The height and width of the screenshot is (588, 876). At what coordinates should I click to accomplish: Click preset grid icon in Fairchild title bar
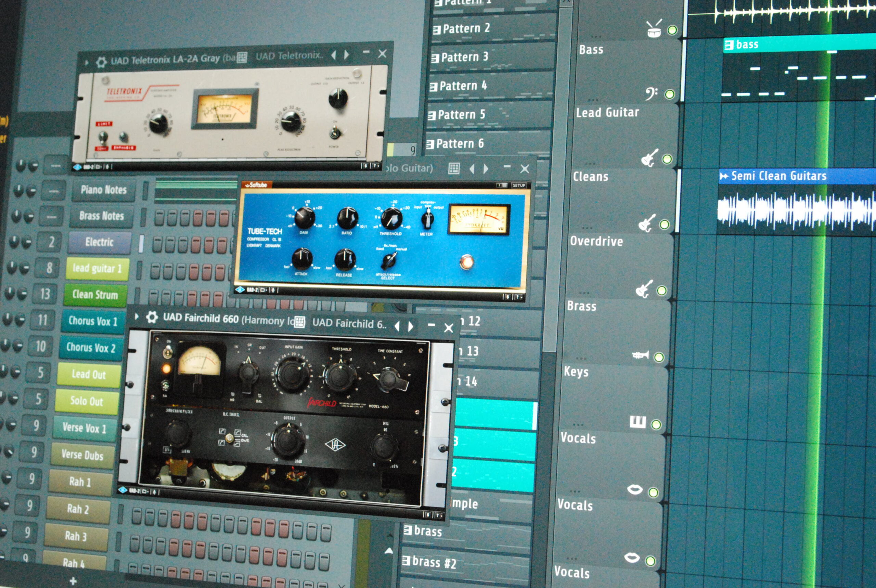pos(299,322)
